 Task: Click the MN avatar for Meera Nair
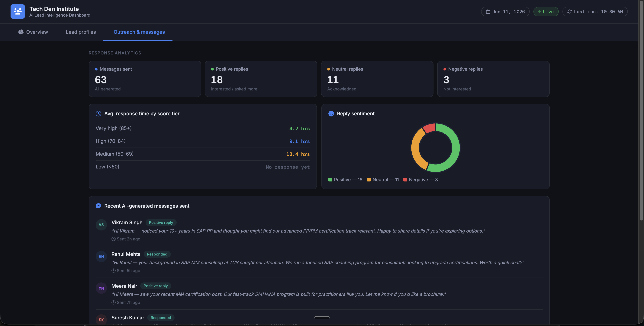101,288
